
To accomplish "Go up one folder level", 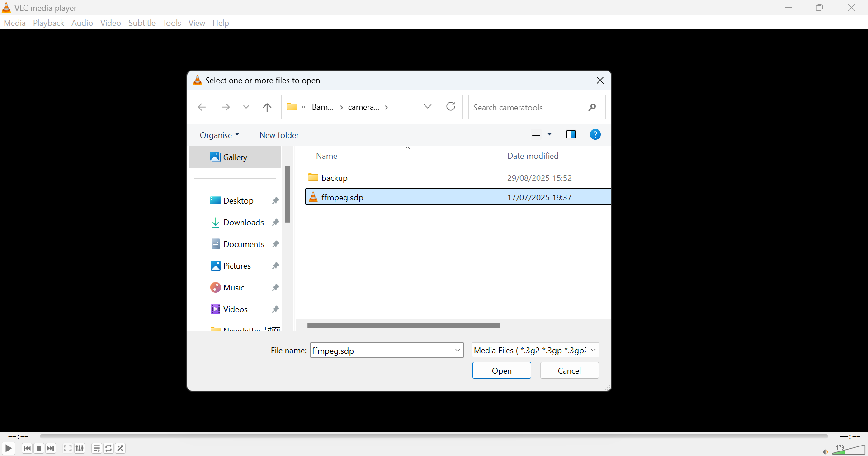I will pyautogui.click(x=267, y=107).
